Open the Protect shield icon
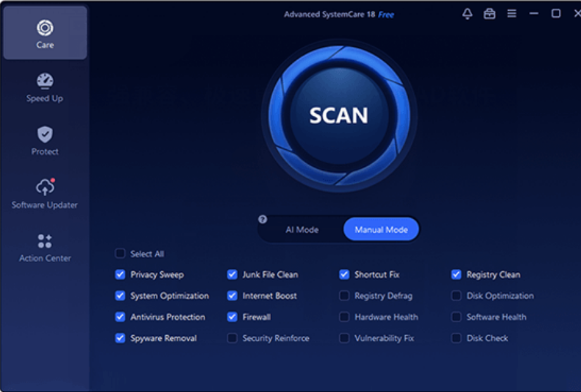 point(45,134)
